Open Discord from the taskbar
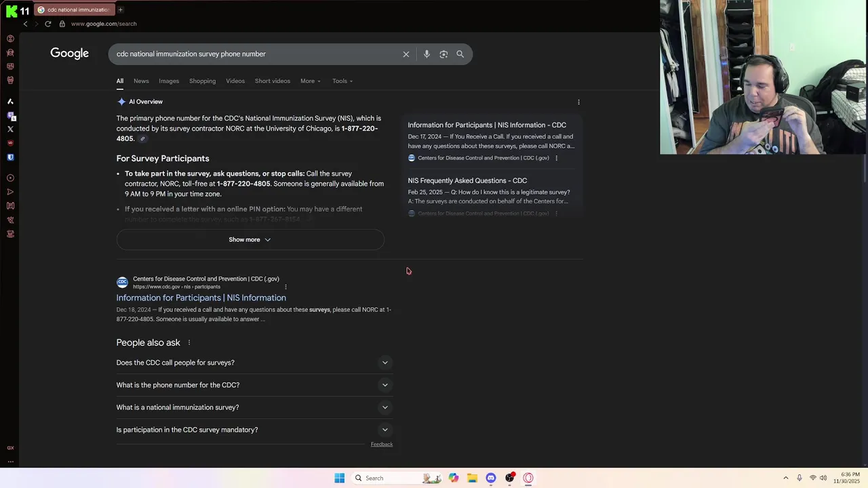This screenshot has width=868, height=488. click(491, 478)
